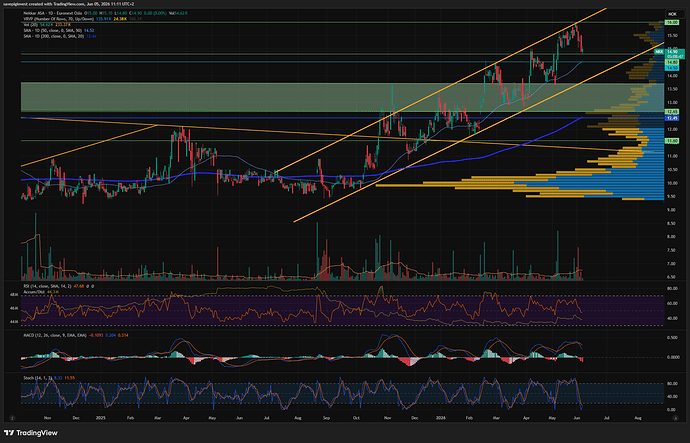Click the circular timezone icon beside Nov
The width and height of the screenshot is (690, 443).
12,418
